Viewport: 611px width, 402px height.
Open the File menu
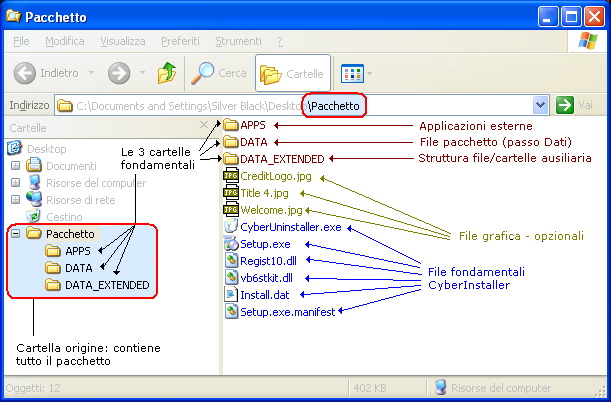[21, 41]
